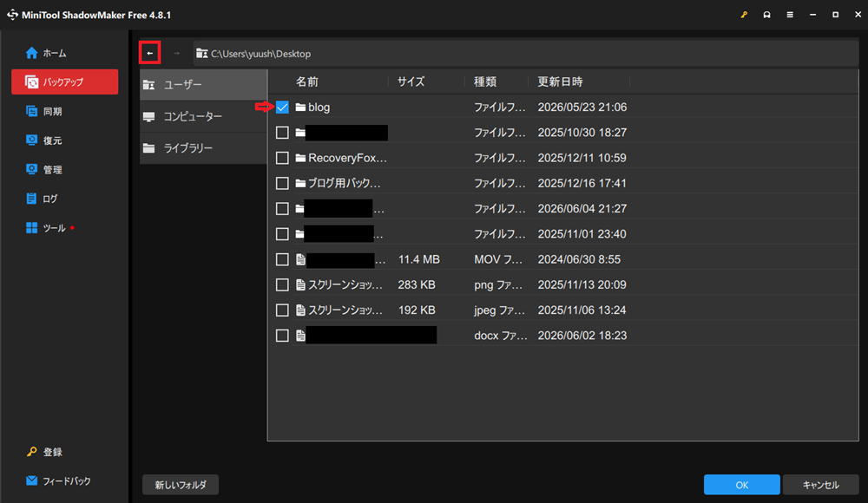Check the folder dated 2025/10/30 18:27
868x503 pixels.
[282, 133]
